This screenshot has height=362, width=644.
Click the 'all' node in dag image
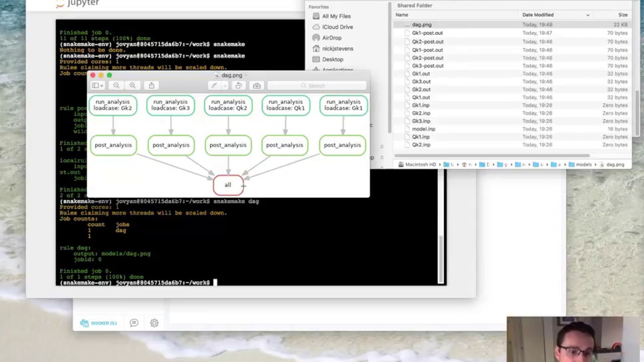coord(228,185)
